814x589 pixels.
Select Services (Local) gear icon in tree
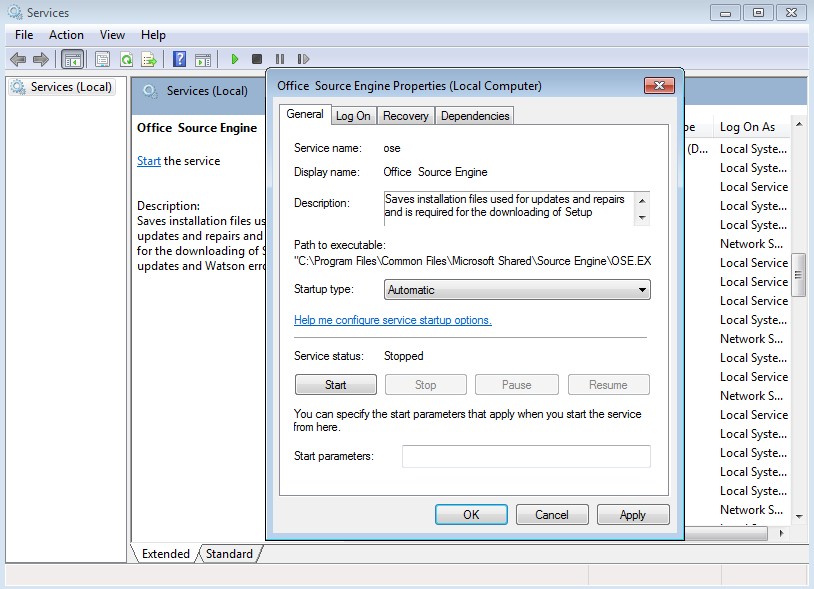point(18,87)
